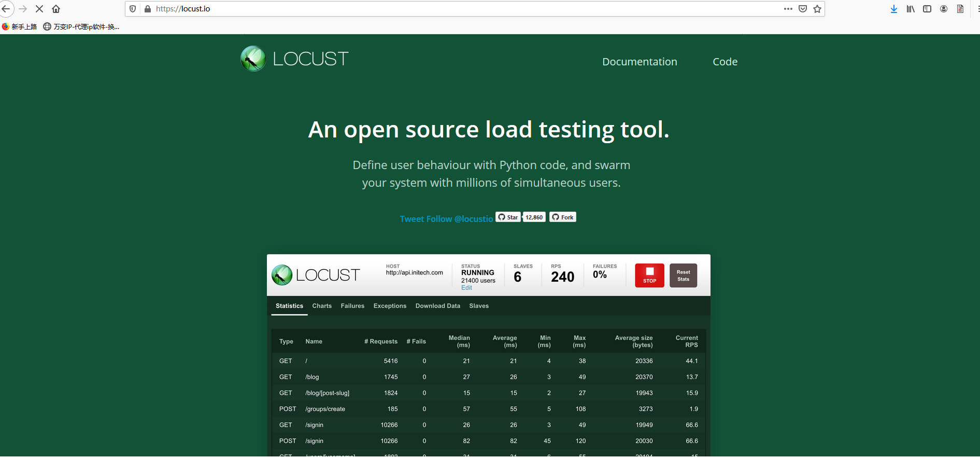
Task: Switch to the Statistics tab
Action: (x=289, y=306)
